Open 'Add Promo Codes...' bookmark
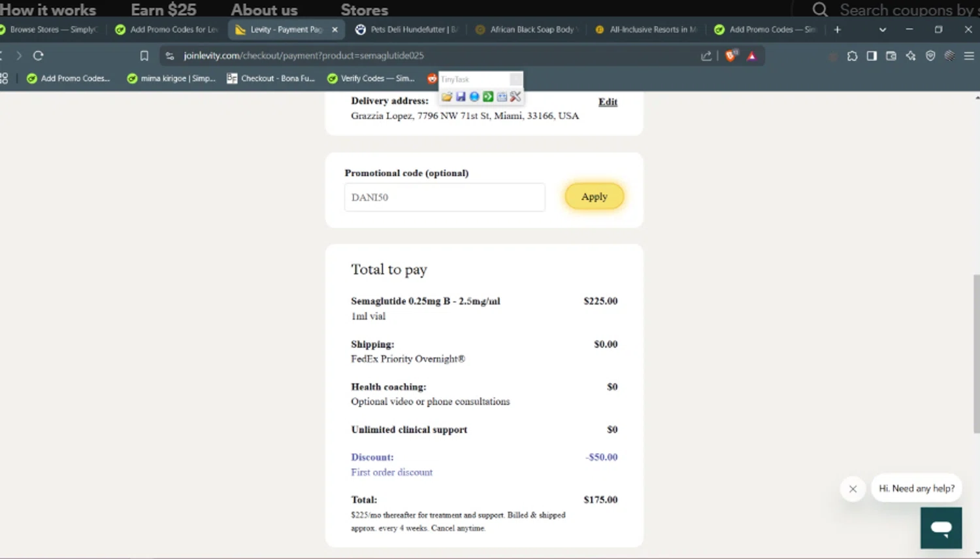980x559 pixels. [x=69, y=78]
